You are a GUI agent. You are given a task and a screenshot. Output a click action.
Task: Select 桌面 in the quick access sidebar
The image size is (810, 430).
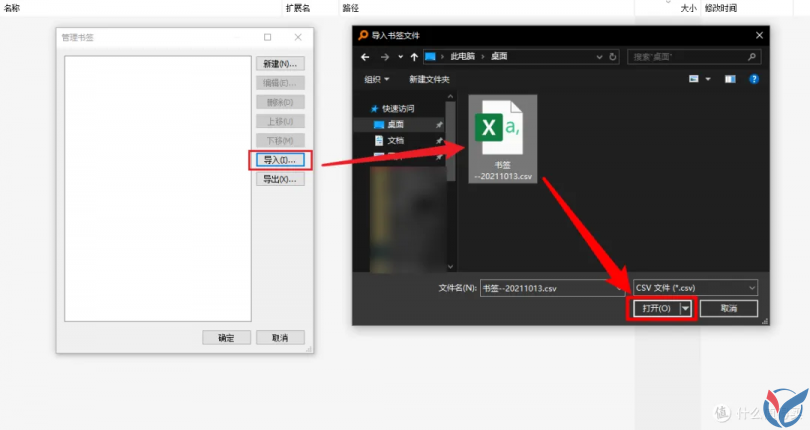[x=395, y=124]
